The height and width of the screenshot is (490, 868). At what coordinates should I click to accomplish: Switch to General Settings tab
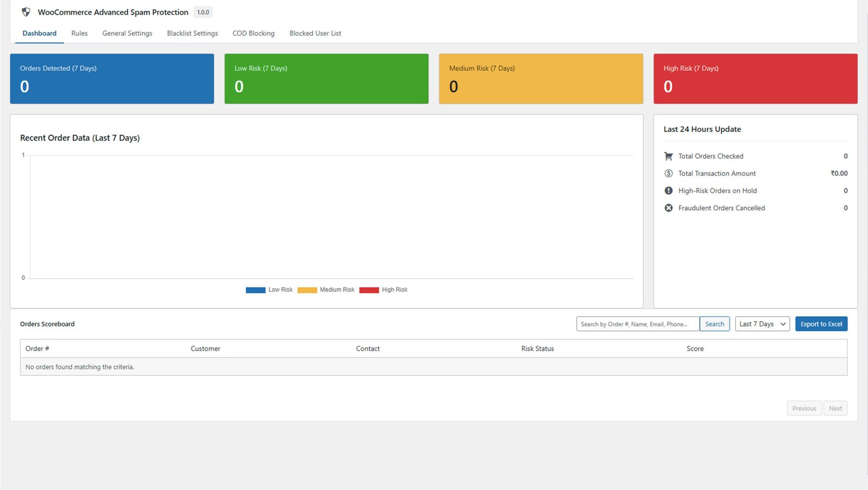pyautogui.click(x=127, y=34)
